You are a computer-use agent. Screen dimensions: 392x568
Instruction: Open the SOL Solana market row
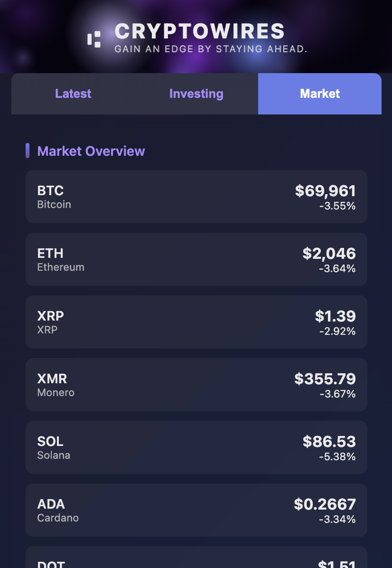coord(196,447)
